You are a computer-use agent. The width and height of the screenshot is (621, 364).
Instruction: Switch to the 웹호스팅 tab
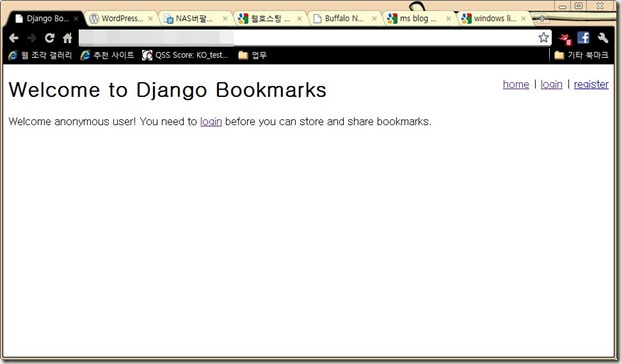269,19
